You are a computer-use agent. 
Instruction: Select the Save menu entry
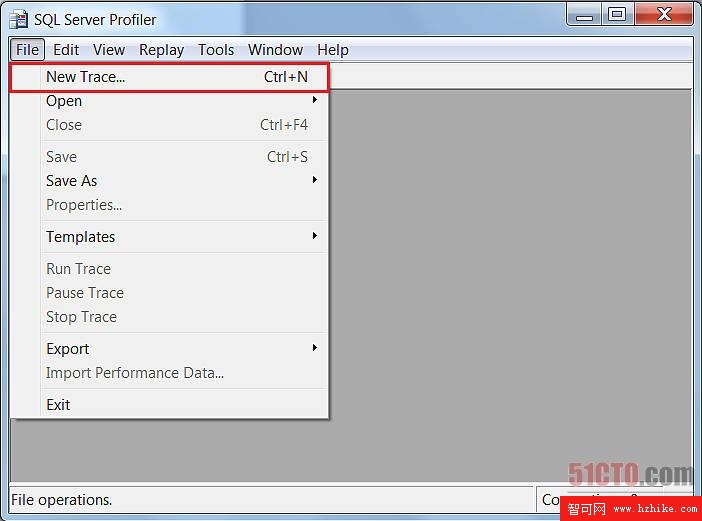169,157
